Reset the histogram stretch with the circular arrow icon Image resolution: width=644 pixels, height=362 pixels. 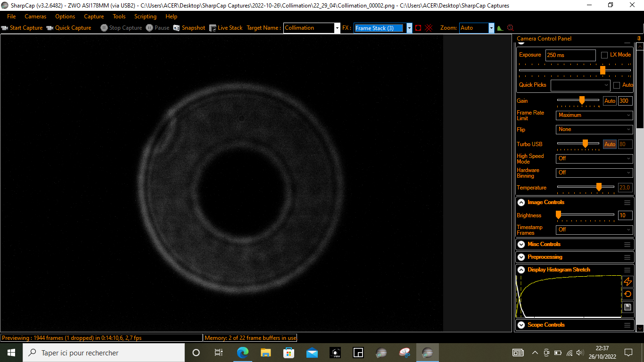(x=627, y=294)
